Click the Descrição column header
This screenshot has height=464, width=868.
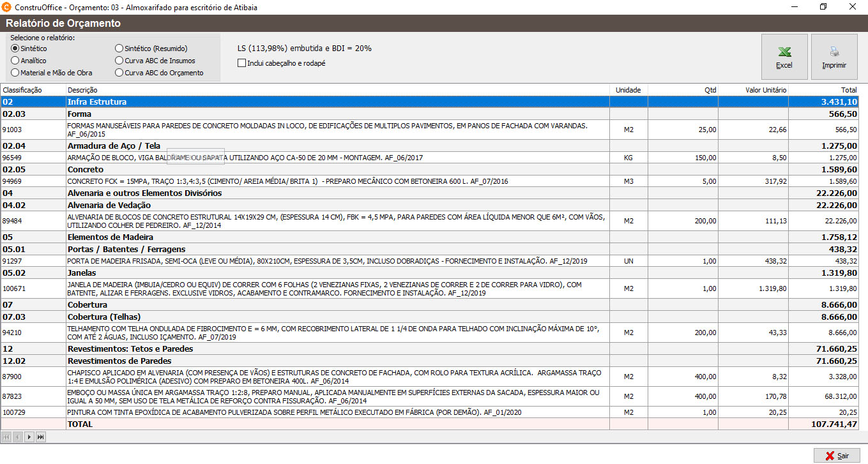click(x=338, y=90)
